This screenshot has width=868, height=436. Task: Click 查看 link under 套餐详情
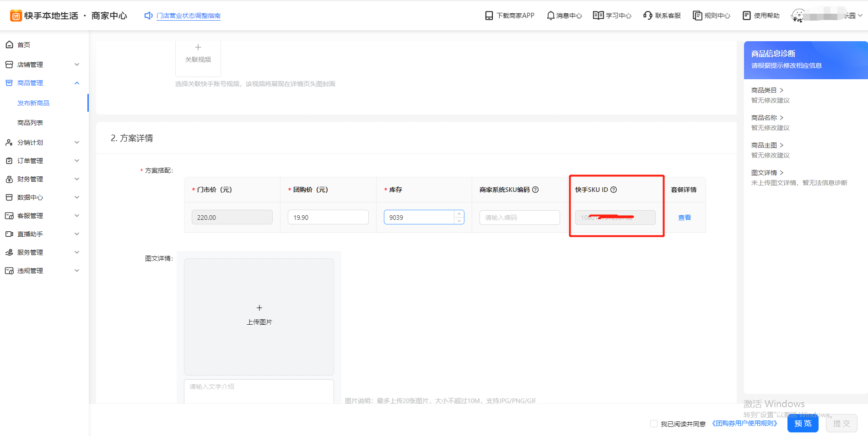coord(684,218)
